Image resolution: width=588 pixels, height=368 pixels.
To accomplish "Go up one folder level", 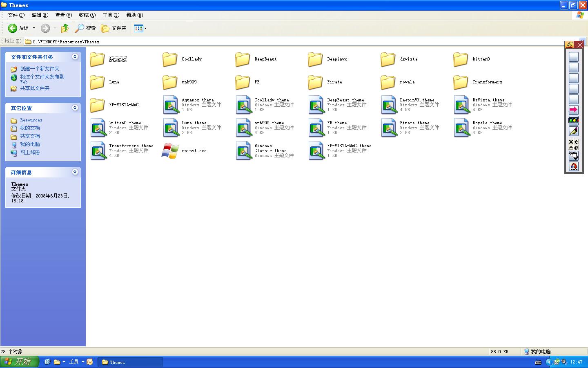I will click(x=65, y=28).
